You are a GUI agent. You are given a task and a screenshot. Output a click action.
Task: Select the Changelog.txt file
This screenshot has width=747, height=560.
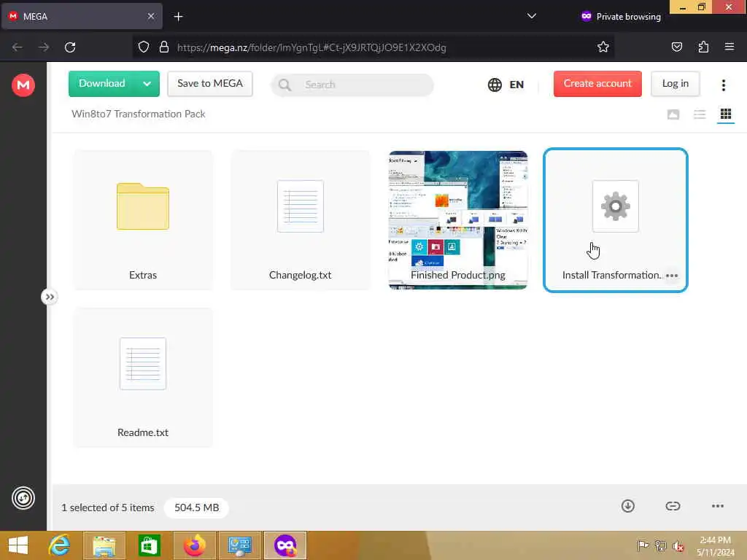[x=300, y=219]
